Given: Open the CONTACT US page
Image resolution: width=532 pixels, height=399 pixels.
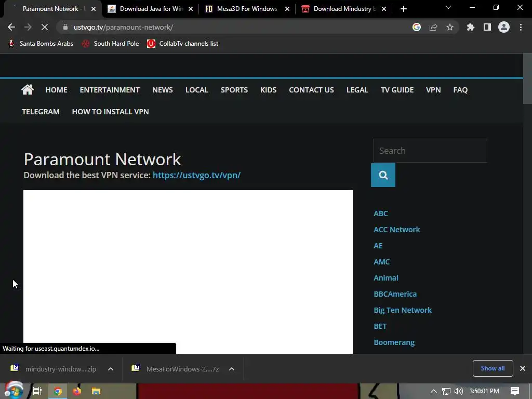Looking at the screenshot, I should pos(312,90).
